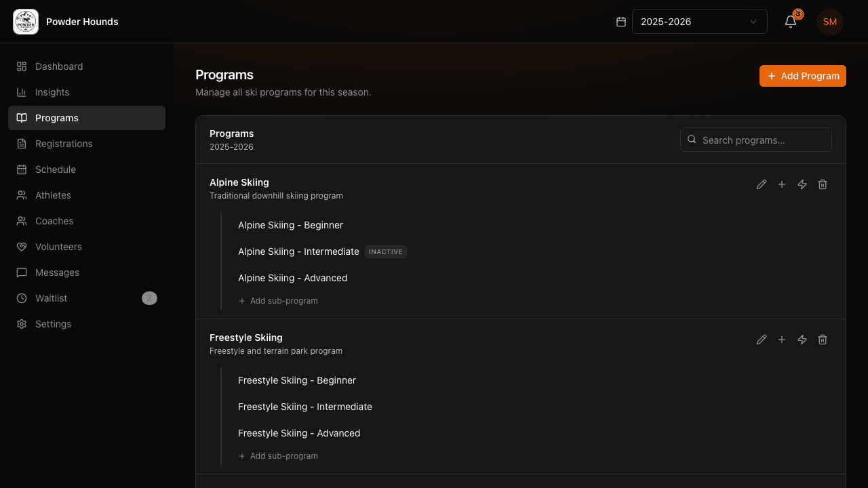Image resolution: width=868 pixels, height=488 pixels.
Task: Edit Alpine Skiing program with pencil icon
Action: tap(762, 184)
